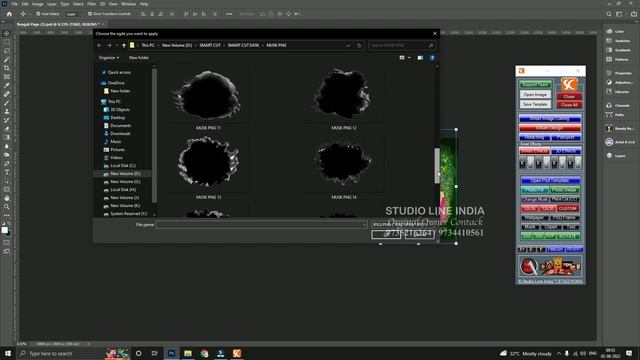The image size is (640, 360).
Task: Click the Photoshop Home icon
Action: (9, 14)
